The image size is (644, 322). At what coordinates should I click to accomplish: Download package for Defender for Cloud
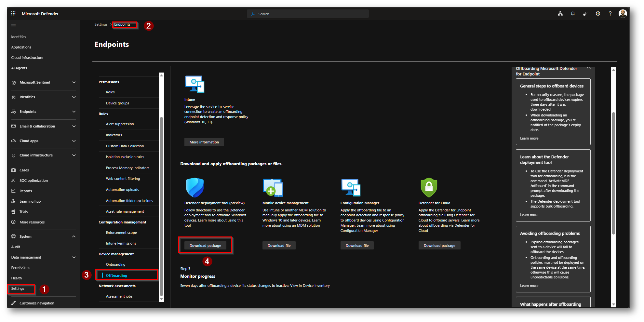pos(439,246)
